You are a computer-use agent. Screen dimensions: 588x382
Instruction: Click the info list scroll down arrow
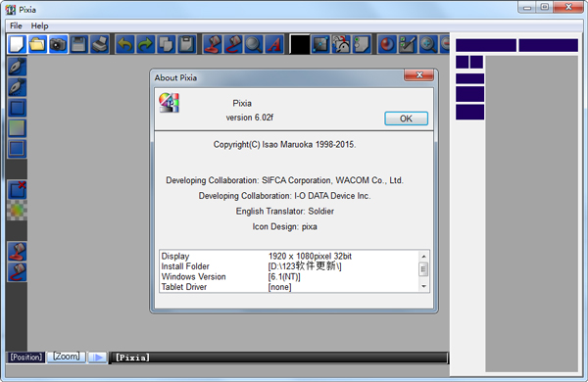click(x=423, y=286)
